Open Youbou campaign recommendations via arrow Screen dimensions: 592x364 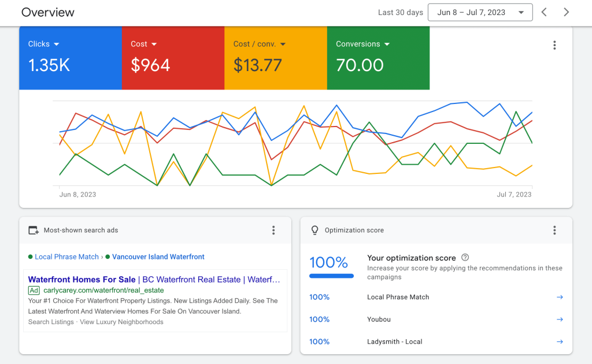(x=559, y=319)
